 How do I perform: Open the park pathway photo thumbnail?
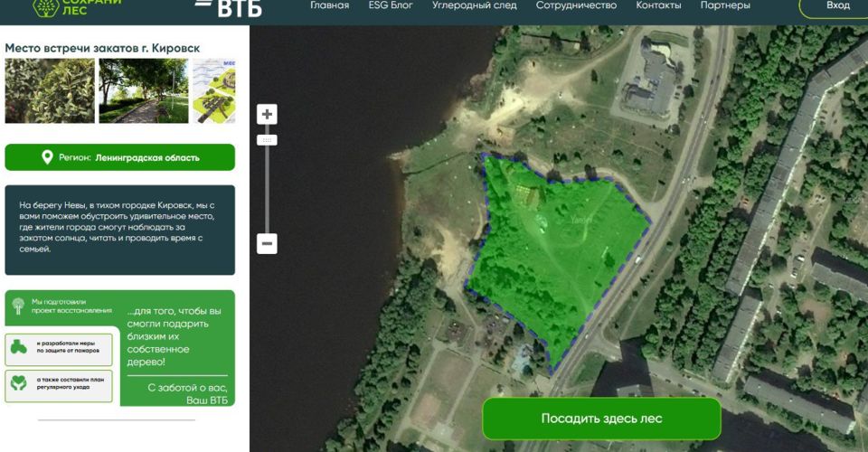[143, 91]
